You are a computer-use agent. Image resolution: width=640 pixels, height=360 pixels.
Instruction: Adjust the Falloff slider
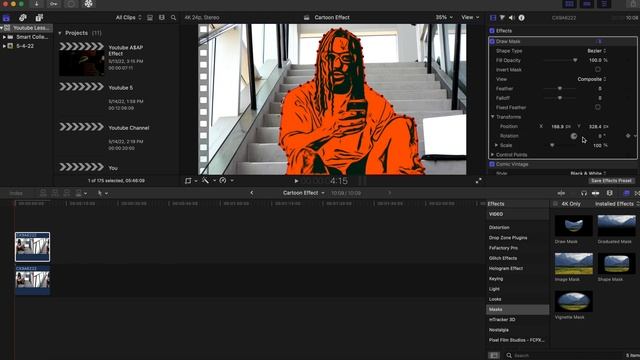[560, 98]
